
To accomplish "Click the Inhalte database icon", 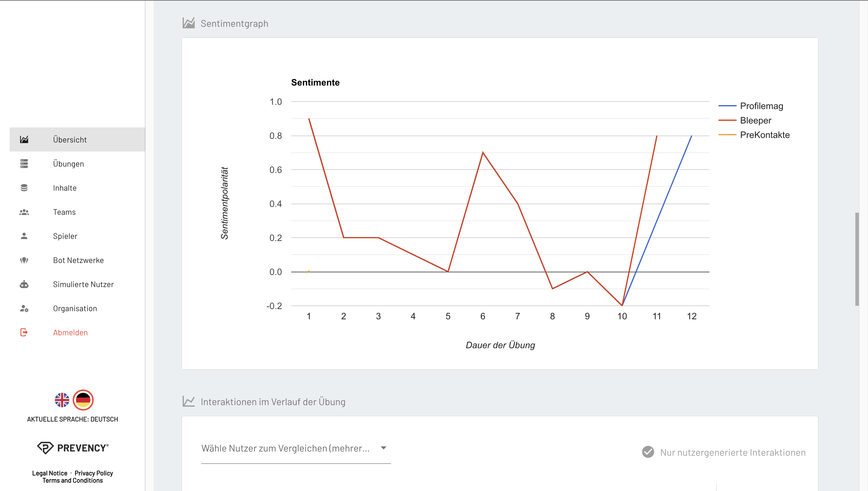I will pos(24,188).
